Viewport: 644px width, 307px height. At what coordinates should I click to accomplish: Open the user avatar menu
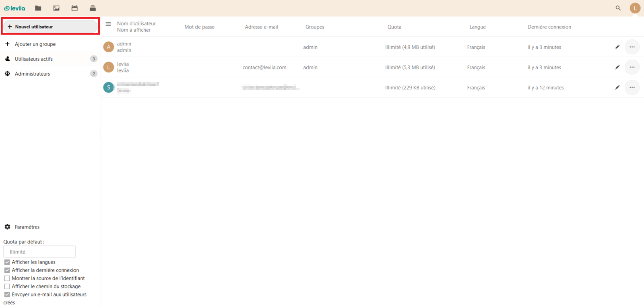635,8
